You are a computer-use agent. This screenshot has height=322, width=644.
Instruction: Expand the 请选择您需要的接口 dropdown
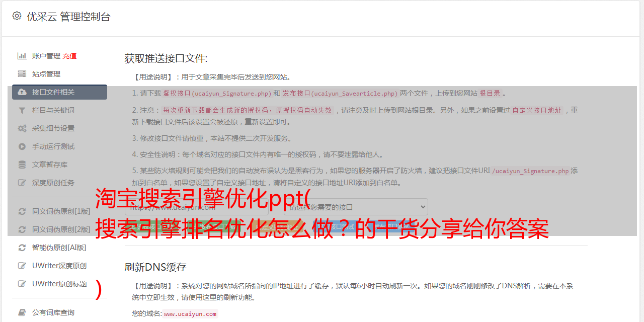(x=356, y=207)
